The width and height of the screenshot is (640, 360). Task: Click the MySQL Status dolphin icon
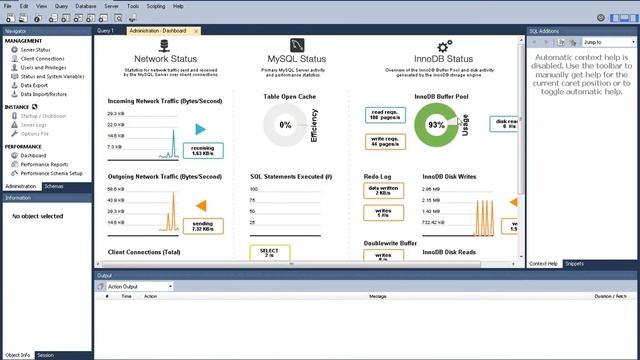297,45
